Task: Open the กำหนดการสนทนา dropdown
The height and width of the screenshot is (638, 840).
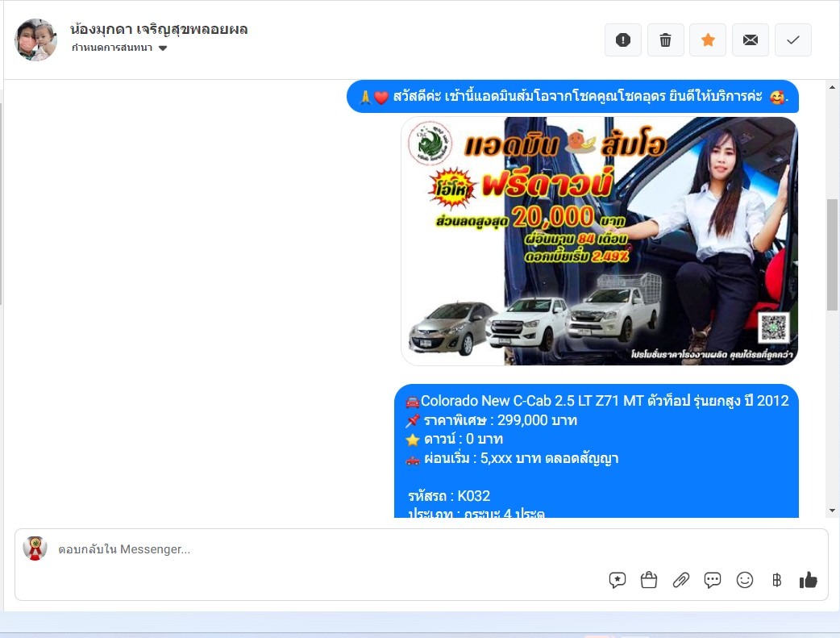Action: click(119, 48)
